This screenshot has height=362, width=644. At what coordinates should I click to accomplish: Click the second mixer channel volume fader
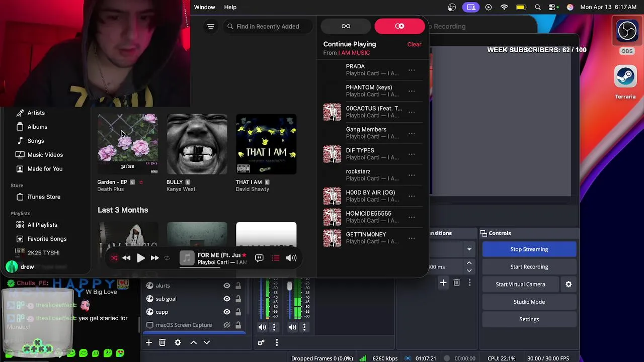pyautogui.click(x=289, y=286)
